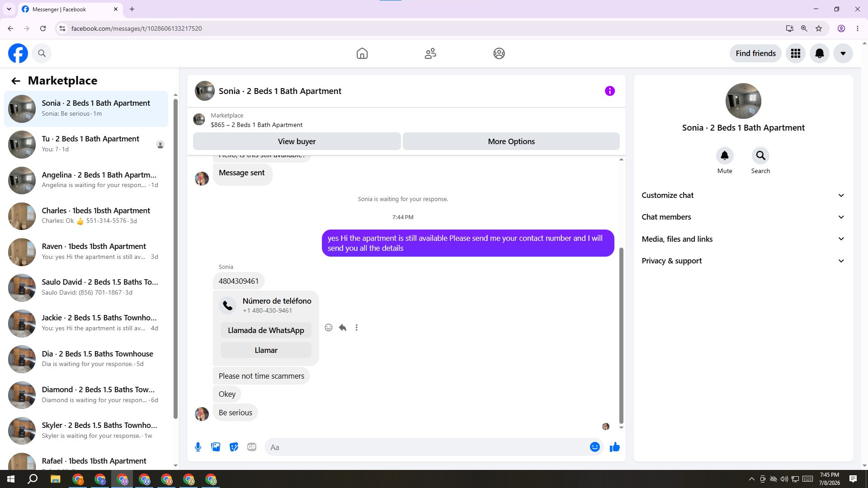Image resolution: width=868 pixels, height=488 pixels.
Task: Click Llamada de WhatsApp button
Action: tap(266, 330)
